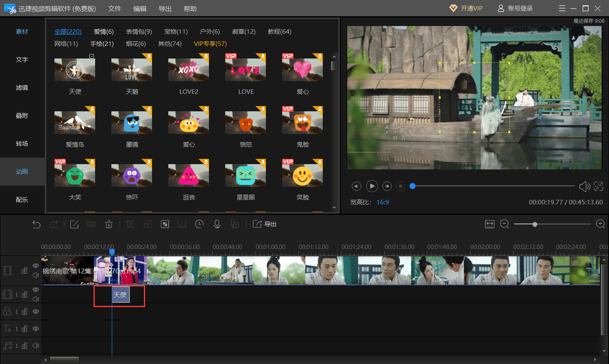Filter animations by 爱情(6) category
Image resolution: width=609 pixels, height=364 pixels.
pyautogui.click(x=104, y=32)
